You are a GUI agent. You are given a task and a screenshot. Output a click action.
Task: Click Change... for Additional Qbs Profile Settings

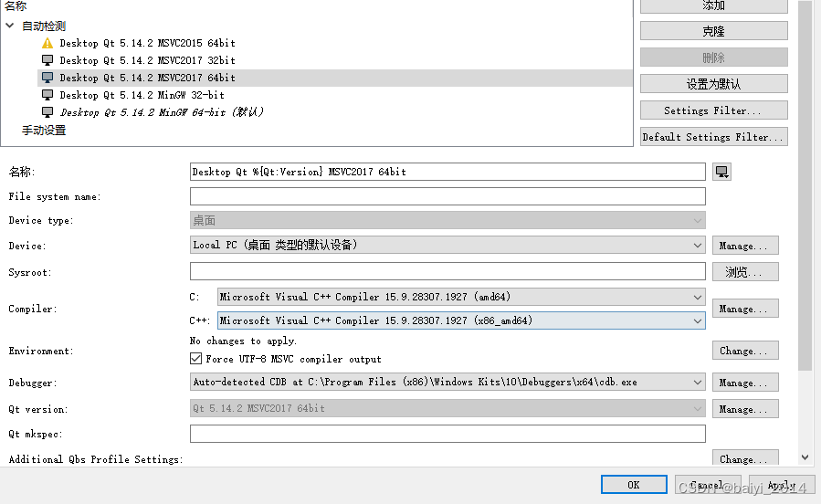[x=745, y=458]
